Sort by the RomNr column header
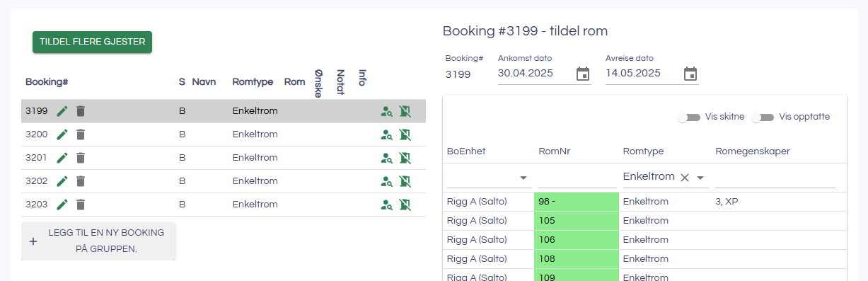 click(x=554, y=151)
